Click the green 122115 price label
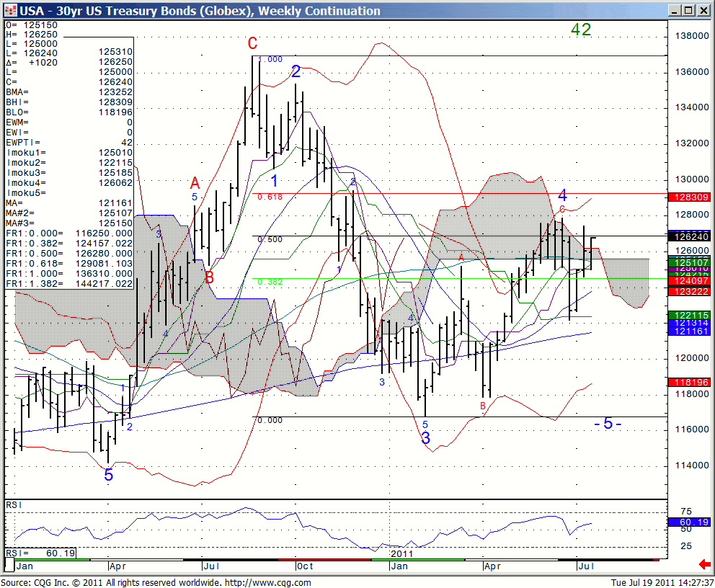This screenshot has height=588, width=715. [690, 316]
